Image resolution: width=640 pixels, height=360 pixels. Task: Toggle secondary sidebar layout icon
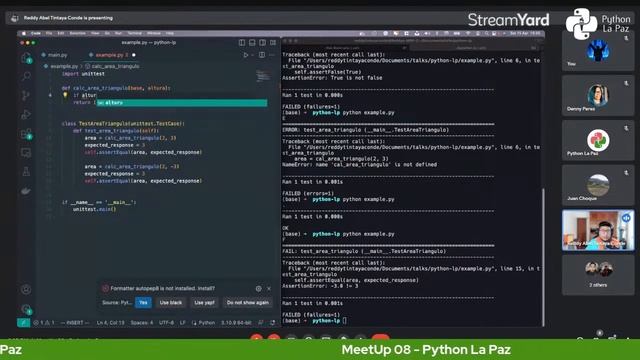tap(262, 42)
